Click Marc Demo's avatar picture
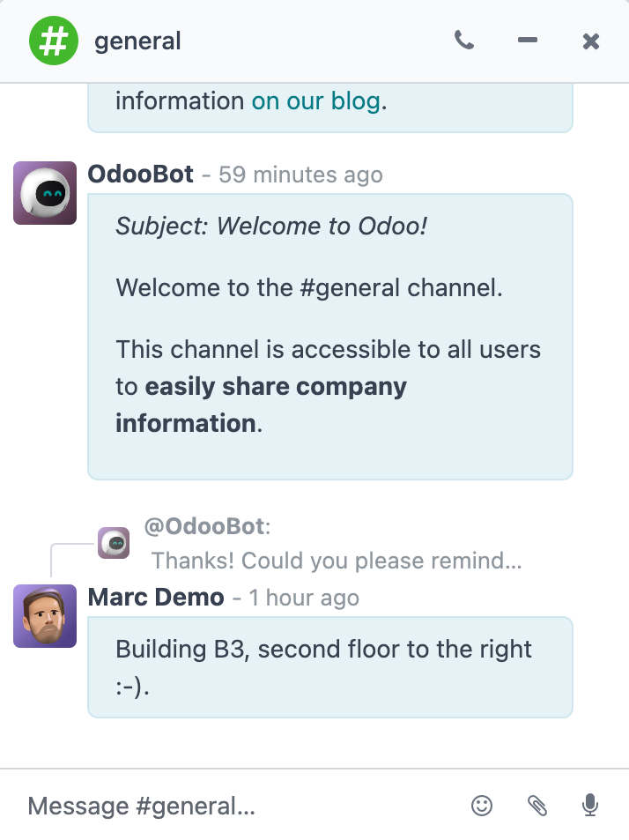Screen dimensions: 629x840 coord(45,616)
